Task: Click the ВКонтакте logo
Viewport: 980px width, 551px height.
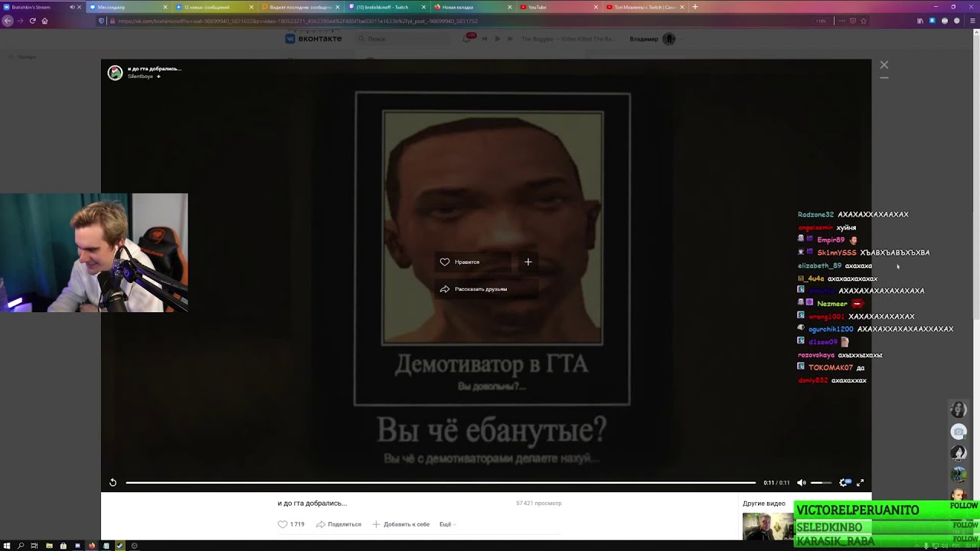Action: 314,38
